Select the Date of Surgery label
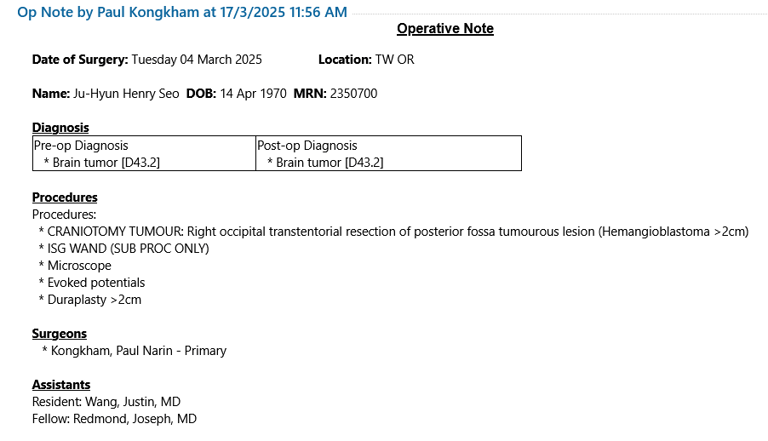The height and width of the screenshot is (441, 768). [80, 60]
